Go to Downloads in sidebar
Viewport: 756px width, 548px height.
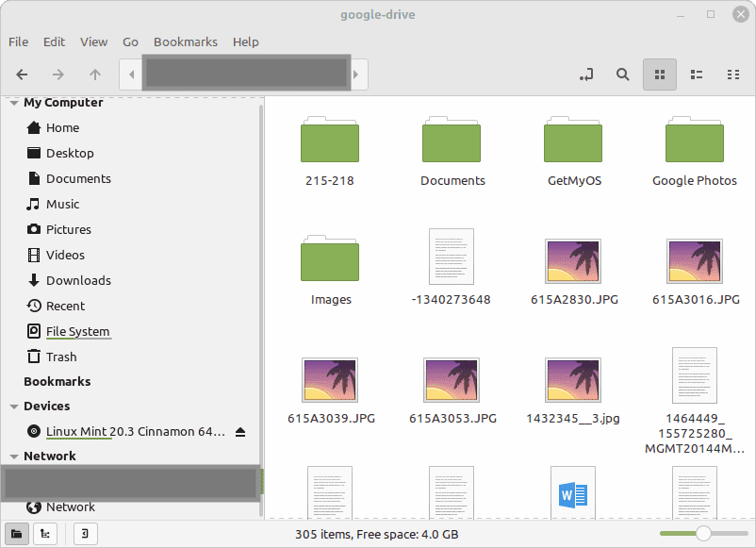point(78,280)
